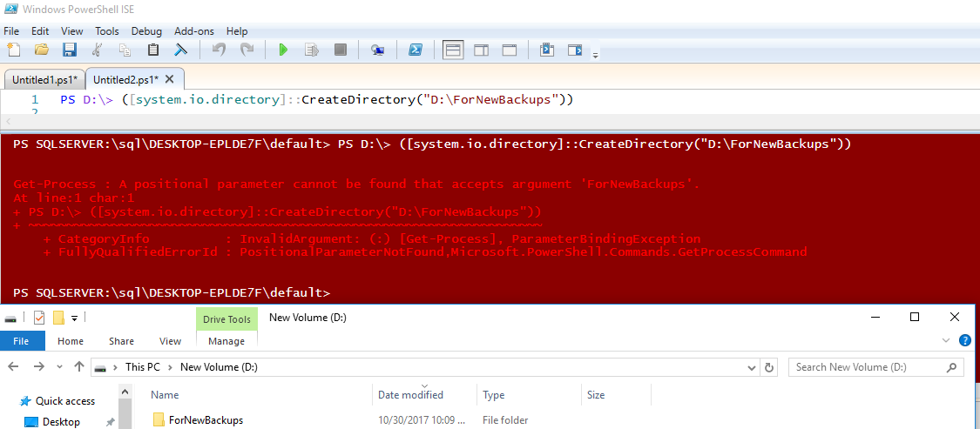Expand the ISE toolbar overflow arrow
The image size is (980, 429).
[596, 56]
